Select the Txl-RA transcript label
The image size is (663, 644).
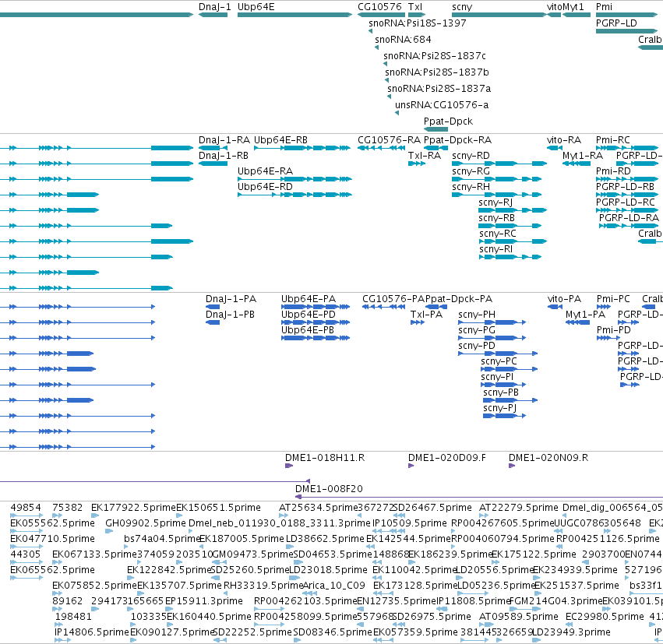tap(424, 156)
